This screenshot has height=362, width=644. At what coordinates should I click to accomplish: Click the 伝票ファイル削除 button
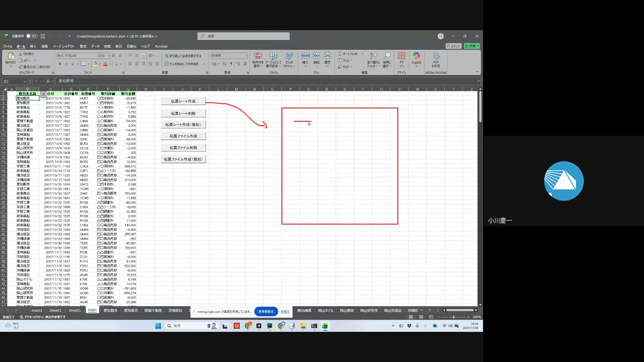click(x=183, y=148)
